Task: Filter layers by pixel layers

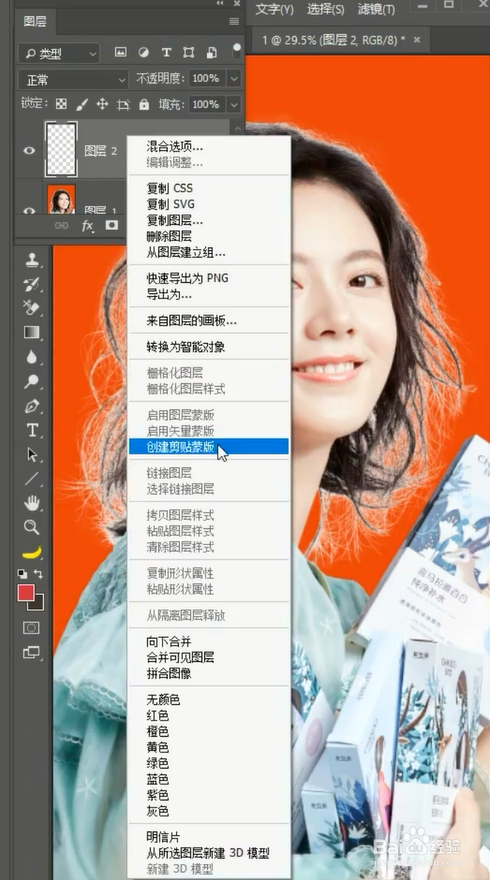Action: (x=121, y=52)
